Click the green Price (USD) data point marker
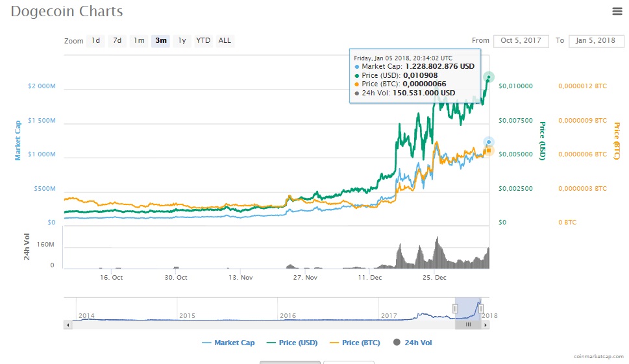The height and width of the screenshot is (364, 629). click(489, 77)
